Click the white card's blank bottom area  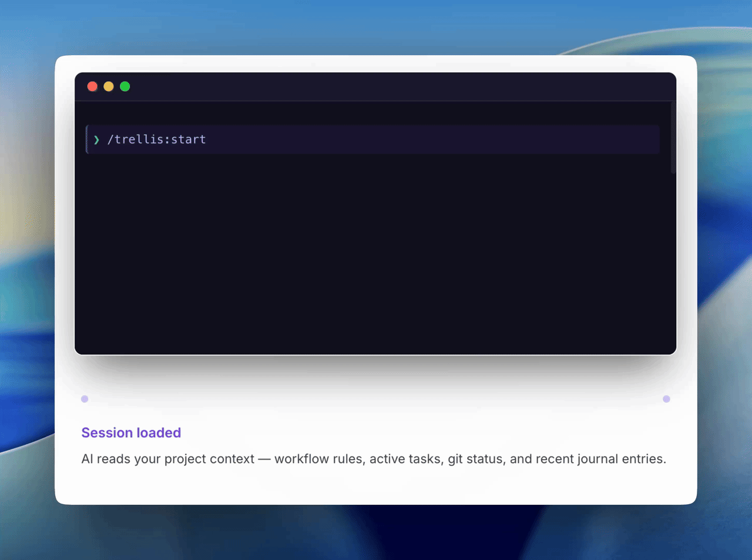375,487
